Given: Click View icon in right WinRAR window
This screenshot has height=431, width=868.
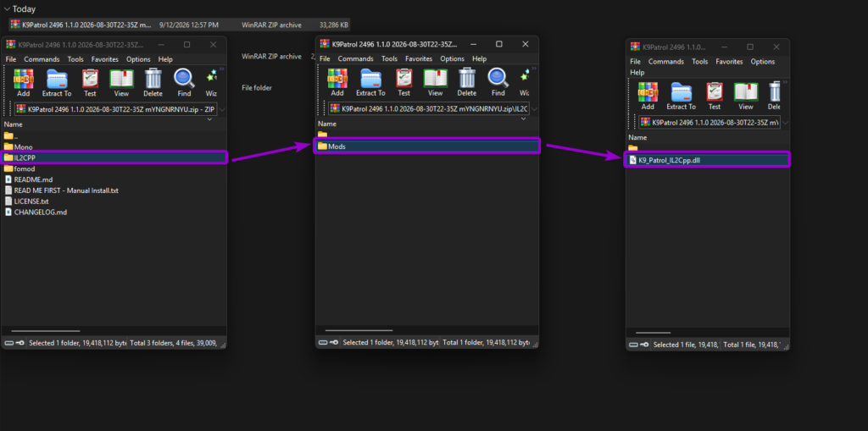Looking at the screenshot, I should pyautogui.click(x=746, y=96).
